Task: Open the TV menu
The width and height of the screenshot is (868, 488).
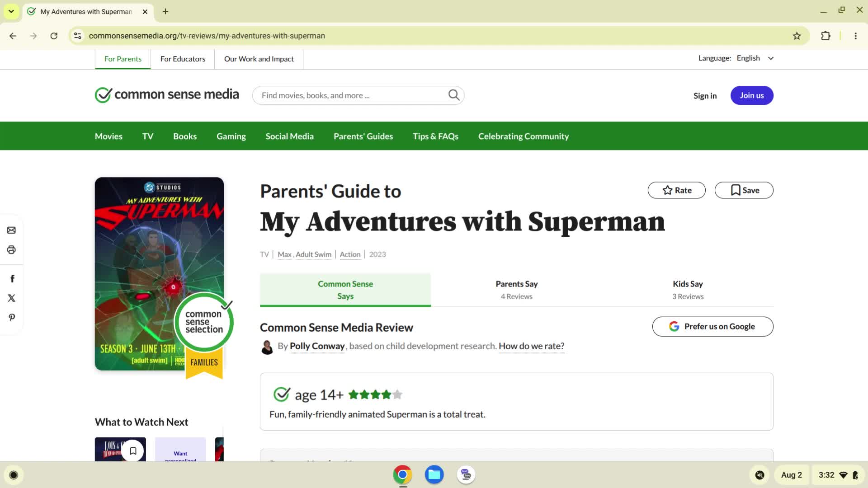Action: [148, 136]
